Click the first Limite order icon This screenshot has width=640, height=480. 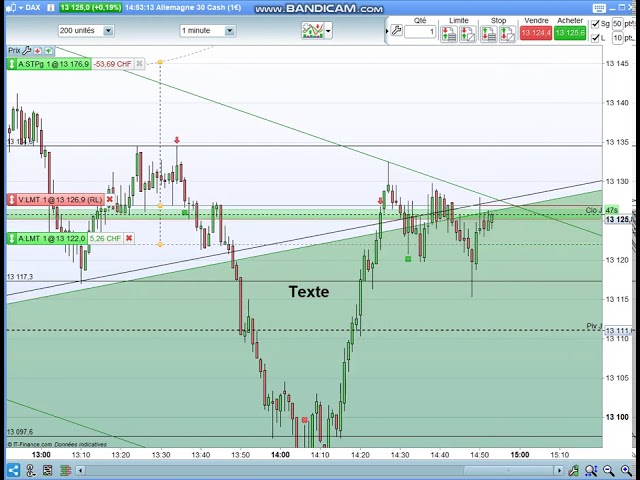[449, 33]
